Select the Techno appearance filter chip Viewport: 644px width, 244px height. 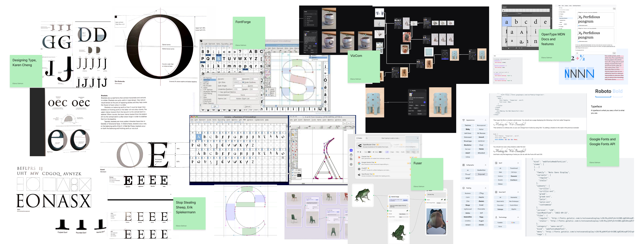click(468, 125)
